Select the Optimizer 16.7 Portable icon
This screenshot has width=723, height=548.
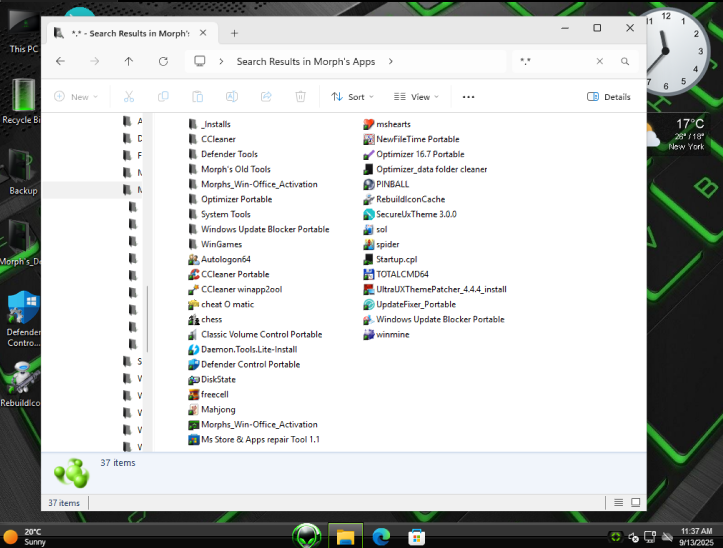tap(368, 155)
